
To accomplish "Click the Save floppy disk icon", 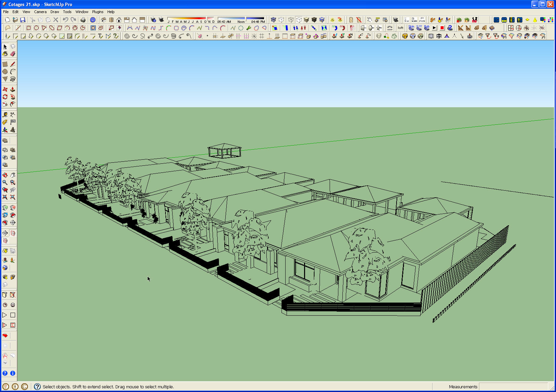I will 23,20.
